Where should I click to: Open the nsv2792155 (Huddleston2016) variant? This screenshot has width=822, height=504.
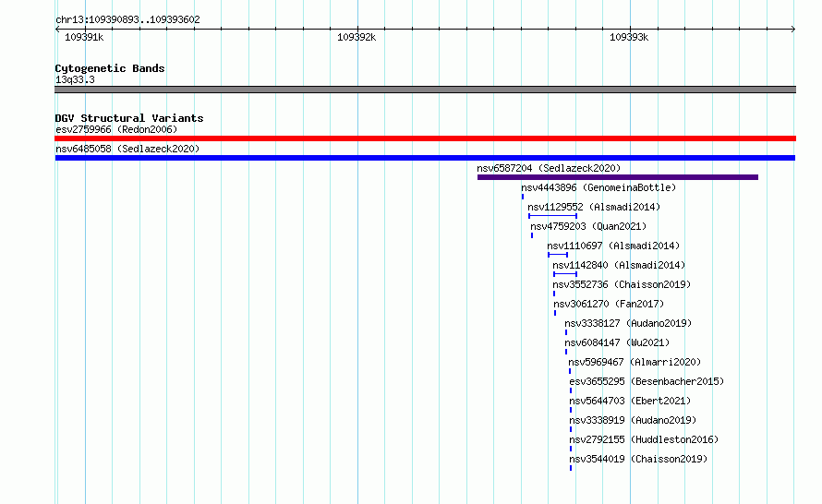(x=644, y=439)
